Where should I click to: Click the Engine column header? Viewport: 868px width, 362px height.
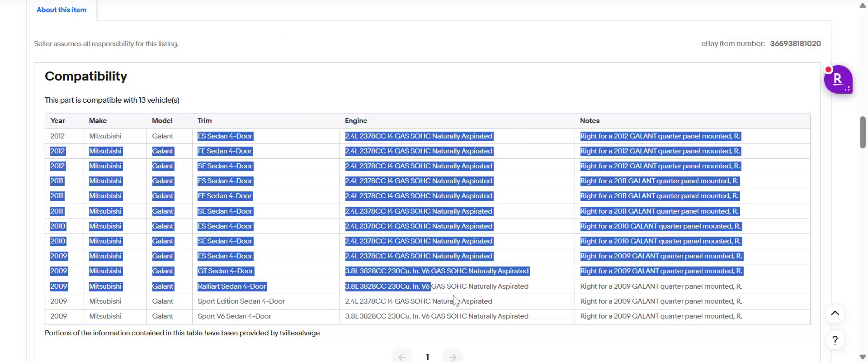point(356,121)
